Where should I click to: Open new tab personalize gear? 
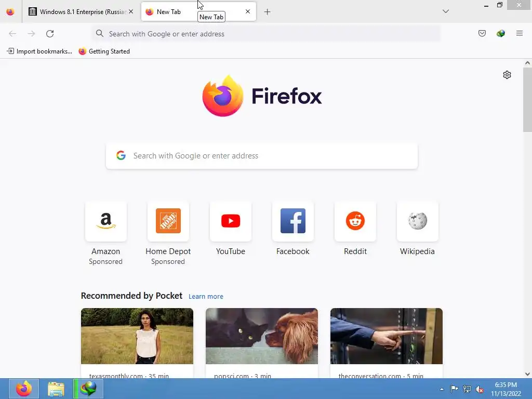click(x=507, y=75)
